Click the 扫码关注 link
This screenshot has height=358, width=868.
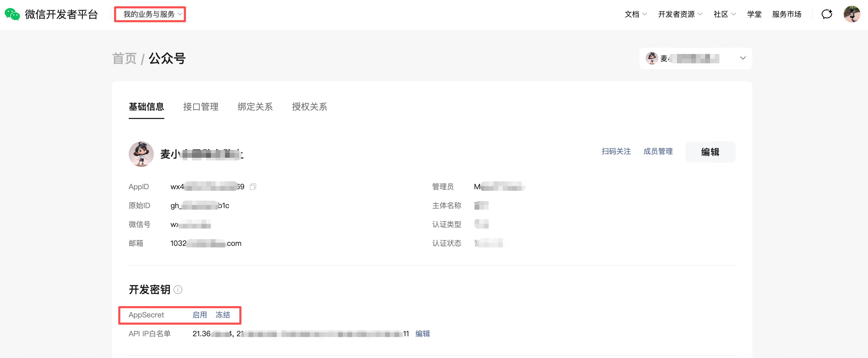[x=616, y=151]
